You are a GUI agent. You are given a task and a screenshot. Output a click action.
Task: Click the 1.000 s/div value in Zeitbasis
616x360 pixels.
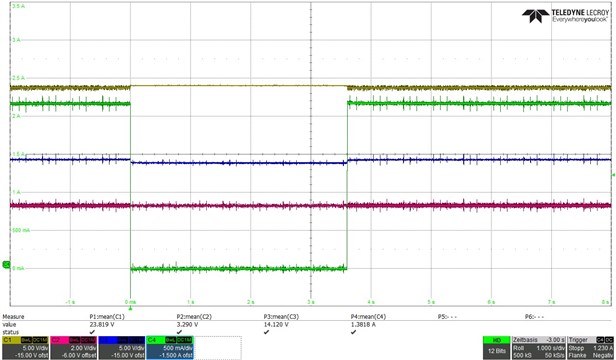(550, 348)
